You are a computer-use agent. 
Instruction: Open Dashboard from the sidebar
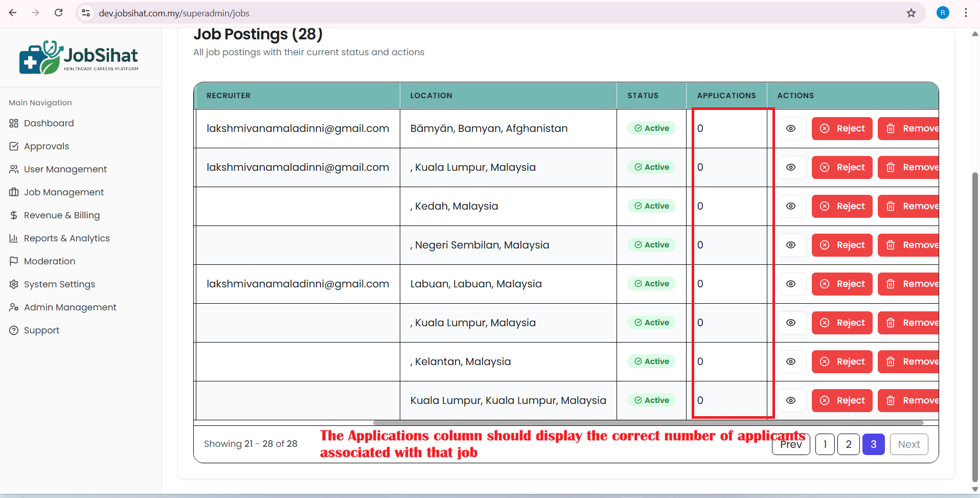(49, 123)
